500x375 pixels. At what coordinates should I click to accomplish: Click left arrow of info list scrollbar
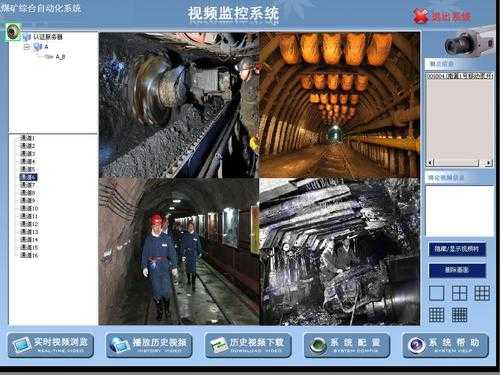pos(430,163)
